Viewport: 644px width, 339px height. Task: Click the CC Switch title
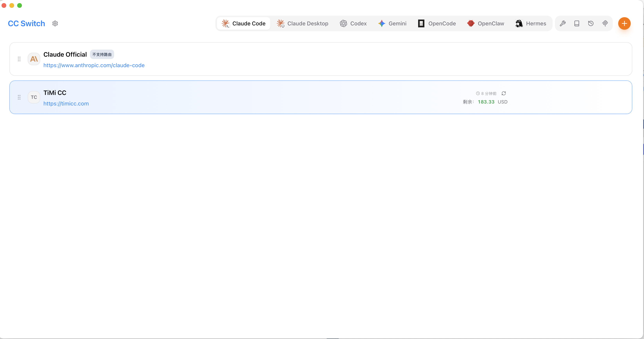click(27, 23)
